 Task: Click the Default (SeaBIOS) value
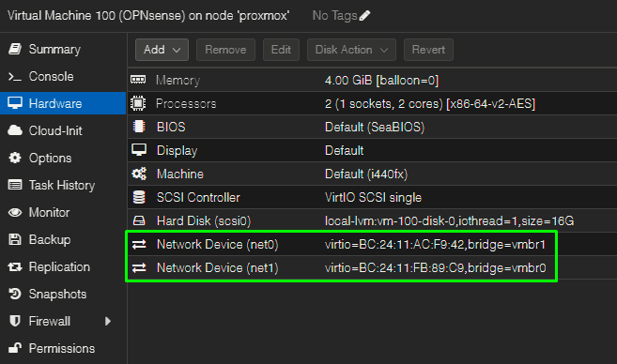point(375,128)
